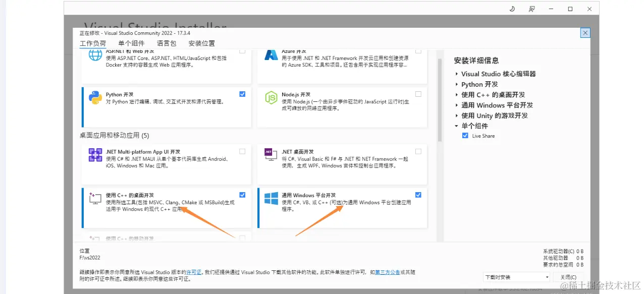Click the workloads list vertical scrollbar

[x=439, y=99]
